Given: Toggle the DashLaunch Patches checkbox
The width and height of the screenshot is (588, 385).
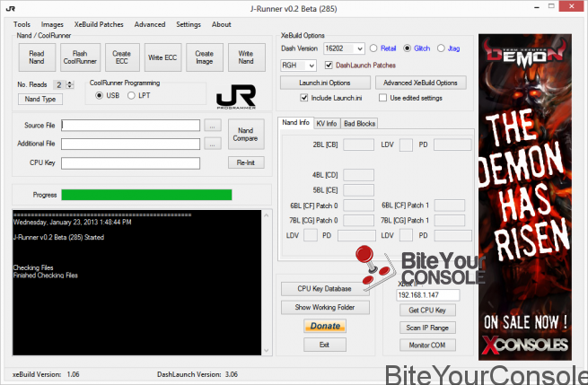Looking at the screenshot, I should pos(329,66).
